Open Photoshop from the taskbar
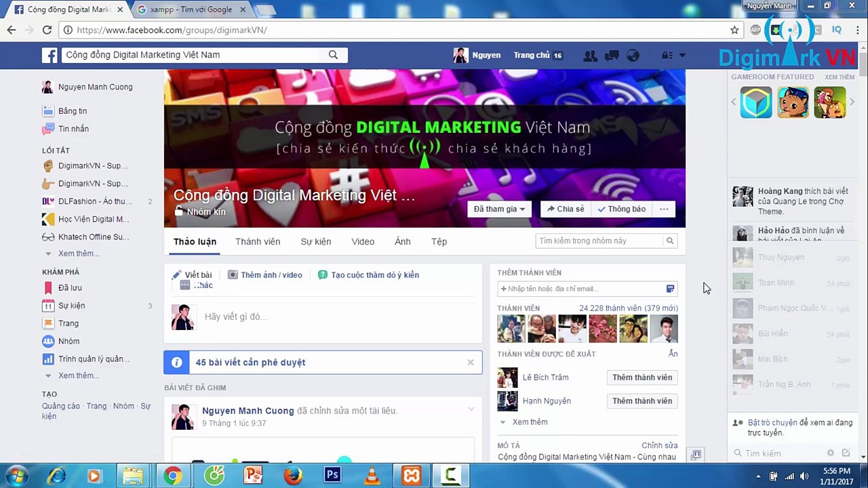Image resolution: width=868 pixels, height=488 pixels. coord(332,475)
